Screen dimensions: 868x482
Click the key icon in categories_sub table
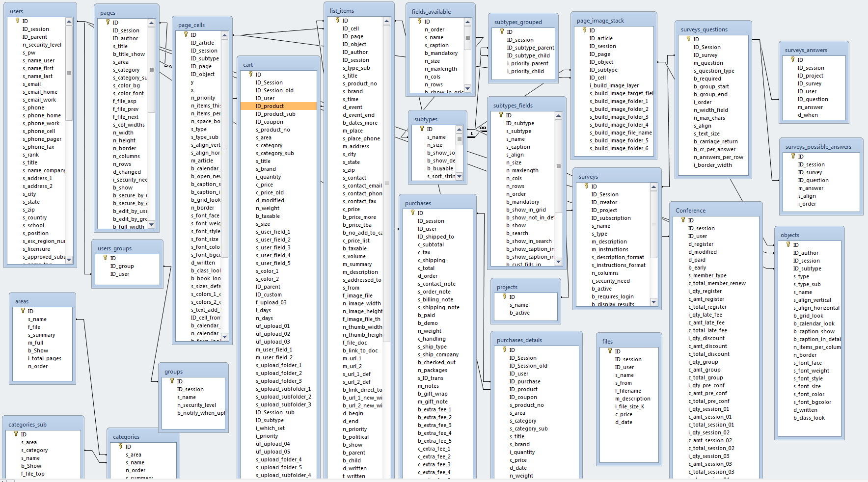click(16, 434)
